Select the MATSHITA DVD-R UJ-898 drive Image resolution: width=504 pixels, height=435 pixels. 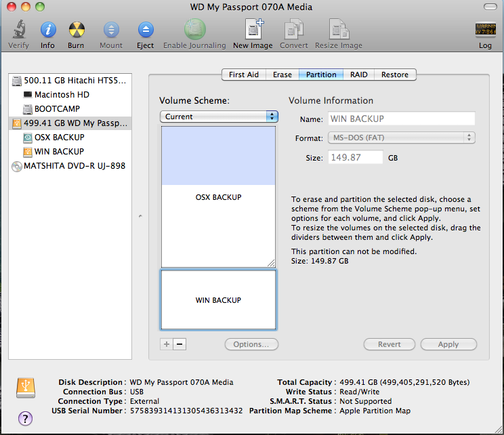[x=70, y=166]
